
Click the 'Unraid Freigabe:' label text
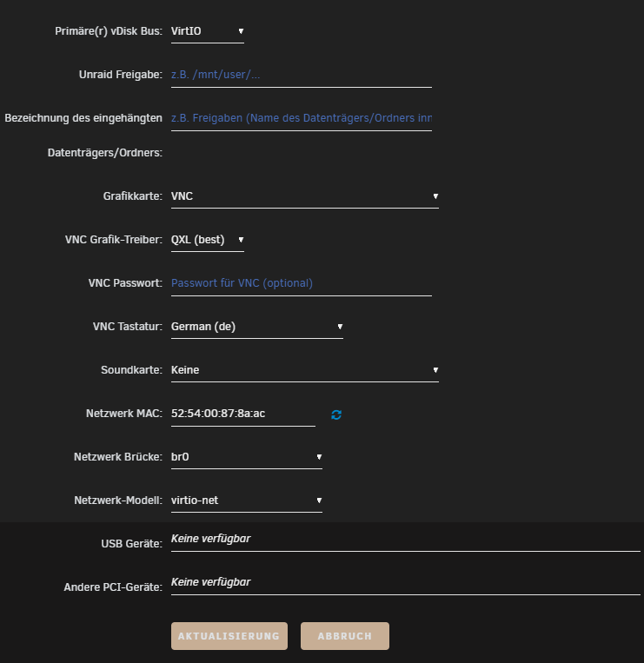(x=121, y=75)
